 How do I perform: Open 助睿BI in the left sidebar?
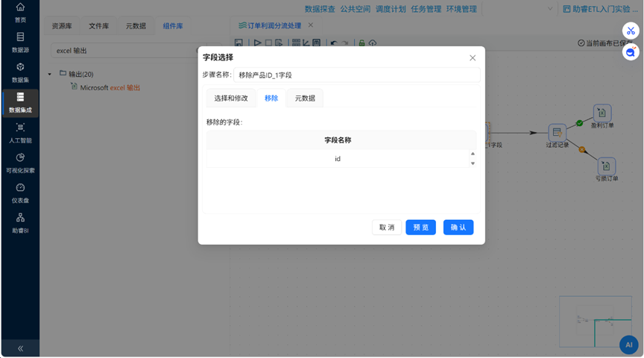[20, 223]
